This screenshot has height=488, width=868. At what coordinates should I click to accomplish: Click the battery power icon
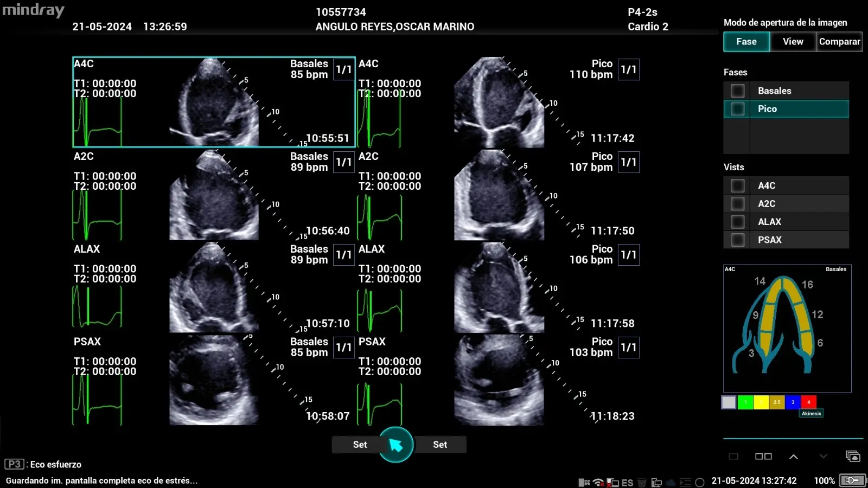point(852,480)
